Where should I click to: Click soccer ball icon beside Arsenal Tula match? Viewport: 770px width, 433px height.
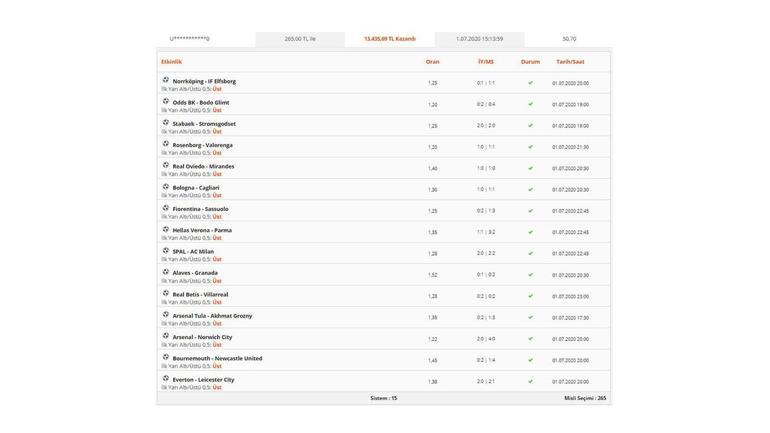166,314
